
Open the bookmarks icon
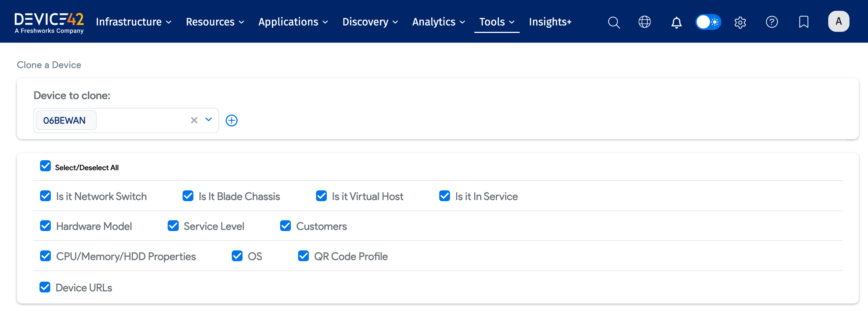[804, 22]
